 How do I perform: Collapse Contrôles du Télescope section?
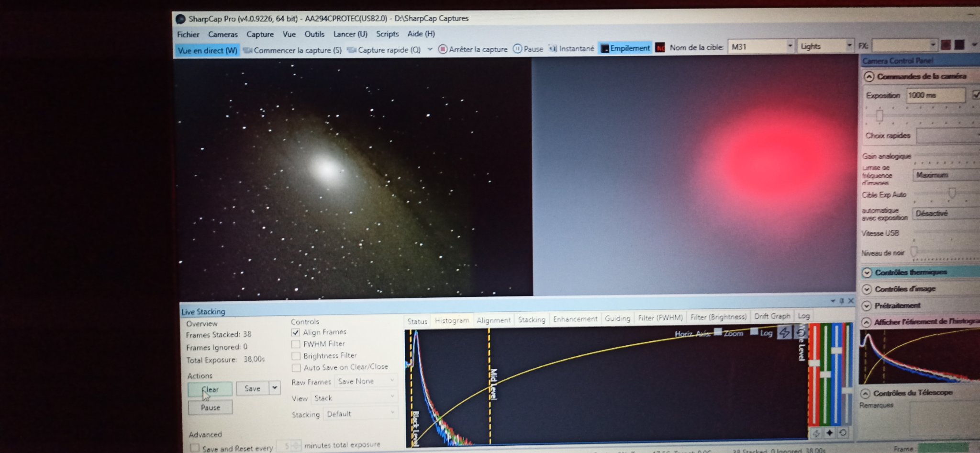[865, 393]
